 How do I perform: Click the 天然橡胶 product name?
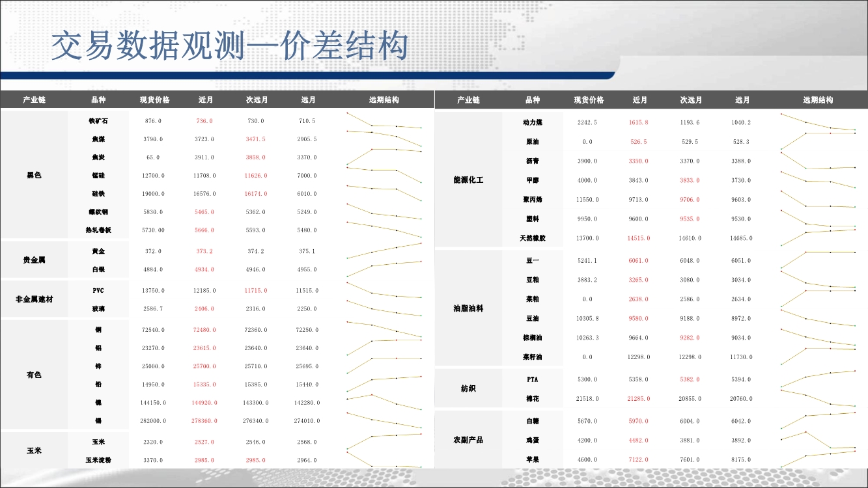533,238
